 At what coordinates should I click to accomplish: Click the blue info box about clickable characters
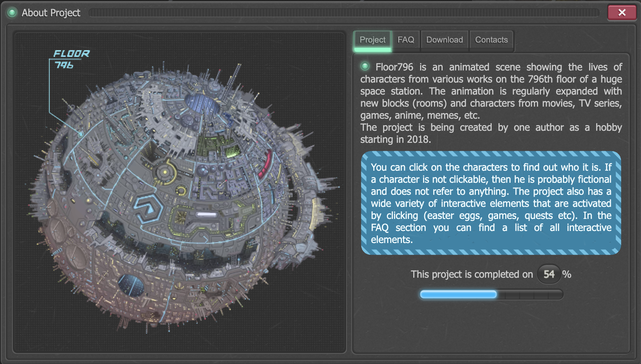click(491, 203)
